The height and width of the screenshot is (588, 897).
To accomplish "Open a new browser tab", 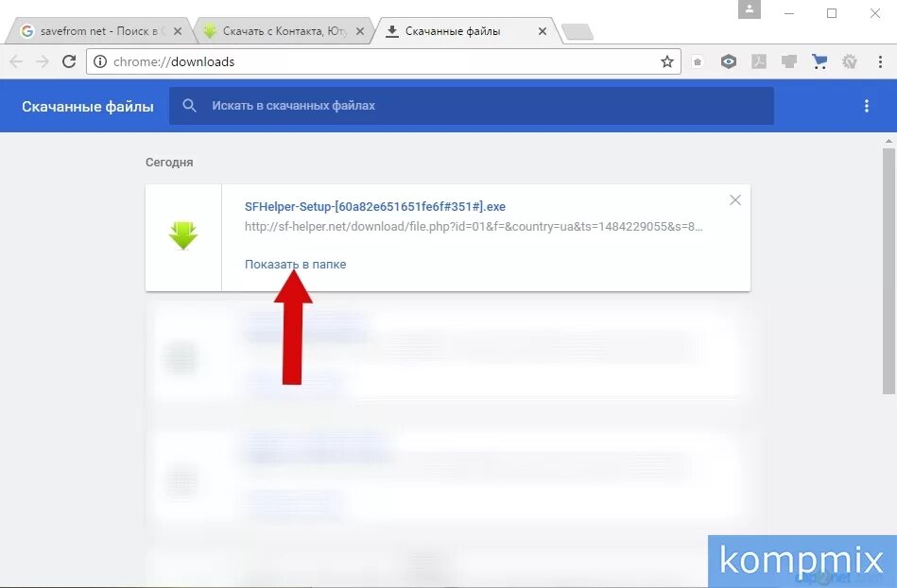I will tap(578, 32).
